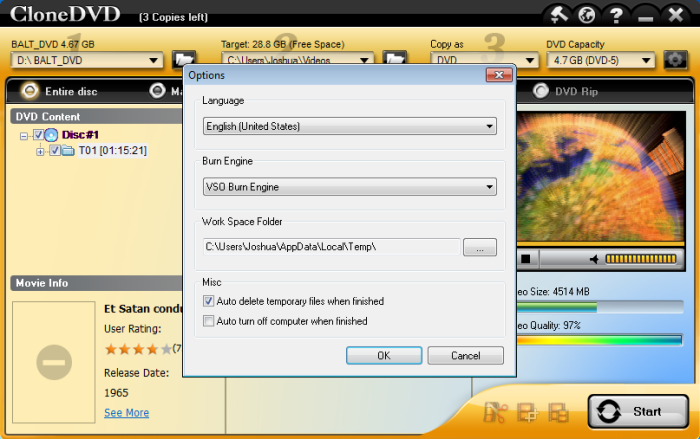Open the Burn Engine dropdown

point(349,187)
